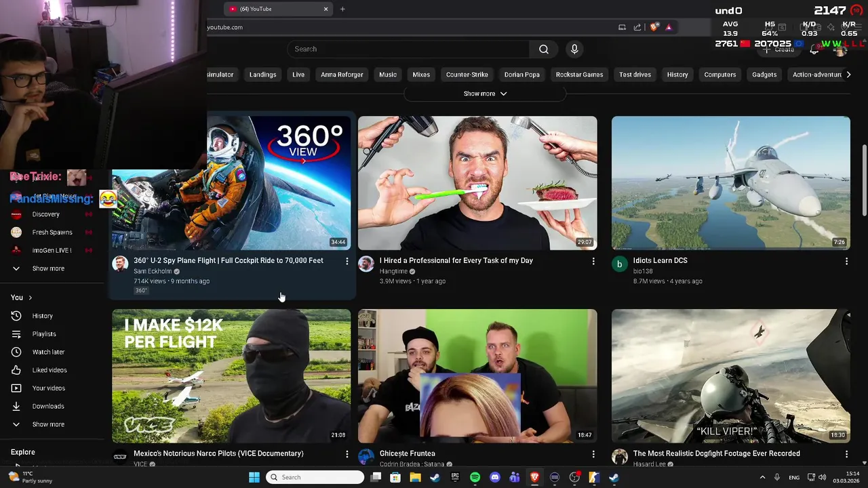Open options menu for Narco Pilots video
This screenshot has width=868, height=488.
pyautogui.click(x=347, y=453)
